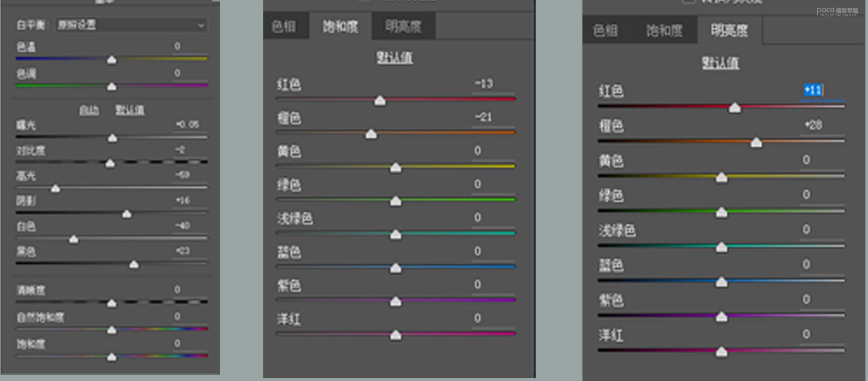Click the -13 红色 saturation value field
This screenshot has height=381, width=868.
pos(484,83)
